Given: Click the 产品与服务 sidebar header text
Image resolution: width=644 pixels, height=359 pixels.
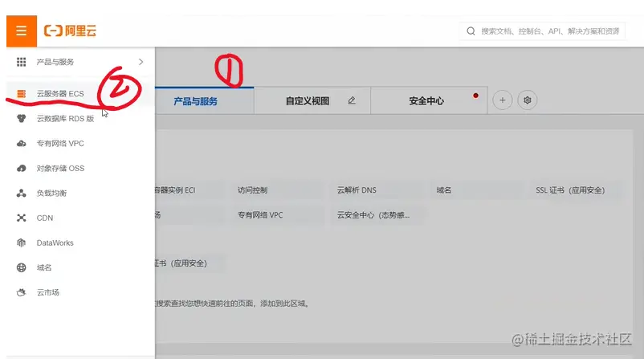Looking at the screenshot, I should [55, 62].
